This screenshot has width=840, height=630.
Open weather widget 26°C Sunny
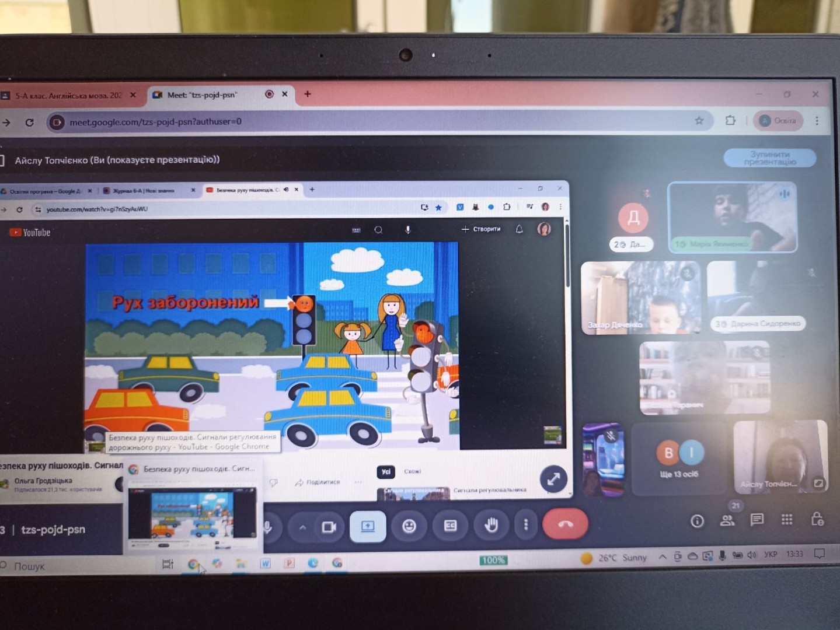[614, 558]
